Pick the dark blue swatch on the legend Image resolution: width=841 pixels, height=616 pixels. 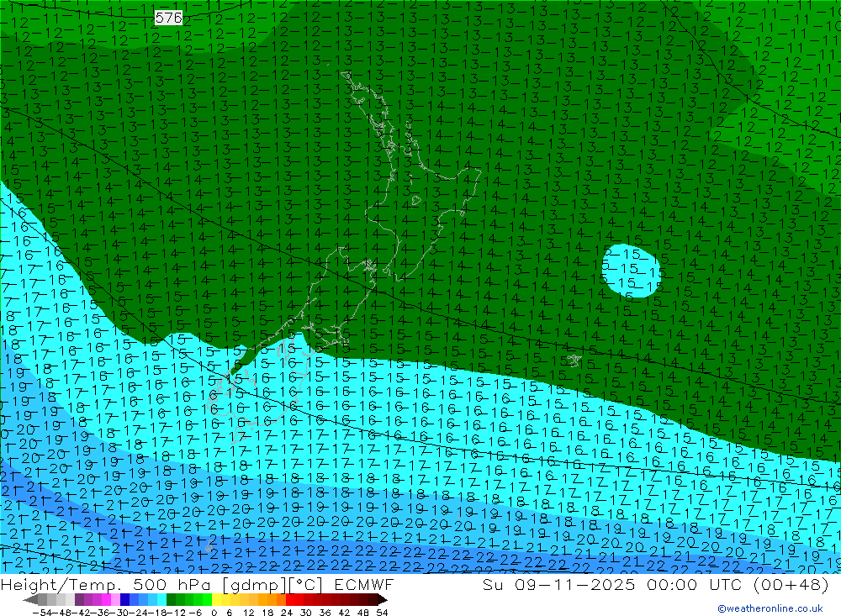125,600
